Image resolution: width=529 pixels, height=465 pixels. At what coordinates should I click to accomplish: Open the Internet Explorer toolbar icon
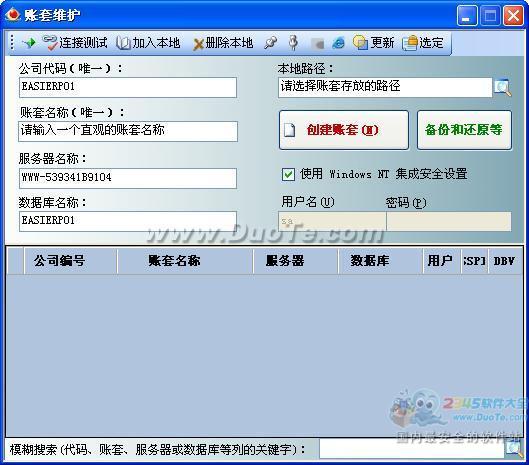tap(338, 43)
